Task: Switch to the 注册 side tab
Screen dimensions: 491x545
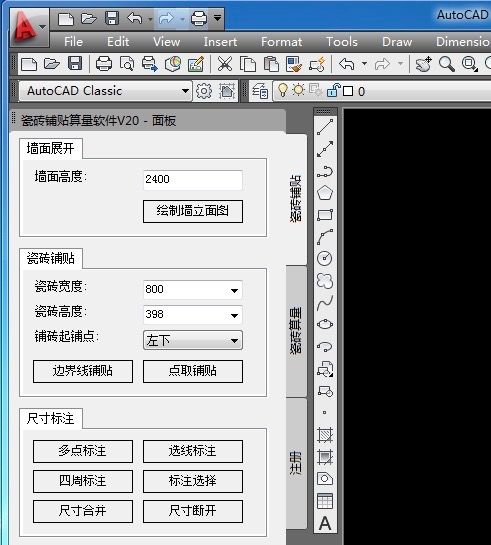Action: (296, 463)
